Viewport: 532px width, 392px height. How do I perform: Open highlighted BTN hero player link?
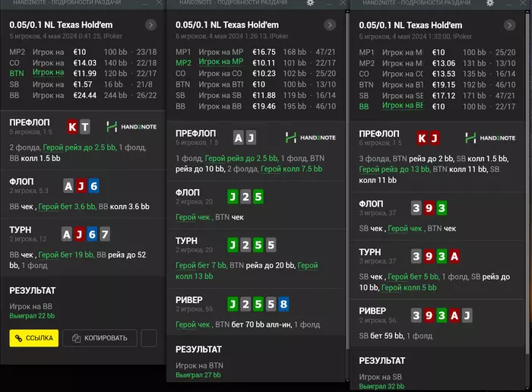(x=48, y=73)
